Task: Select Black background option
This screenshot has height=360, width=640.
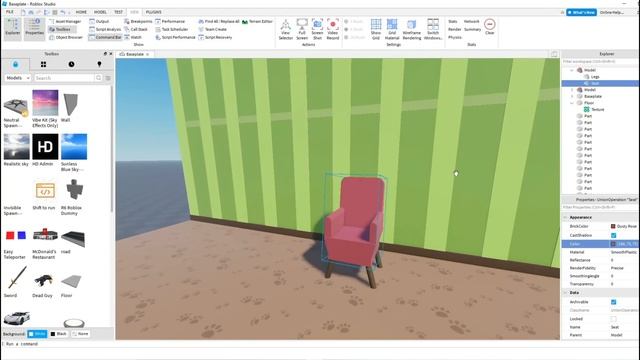Action: (x=58, y=334)
